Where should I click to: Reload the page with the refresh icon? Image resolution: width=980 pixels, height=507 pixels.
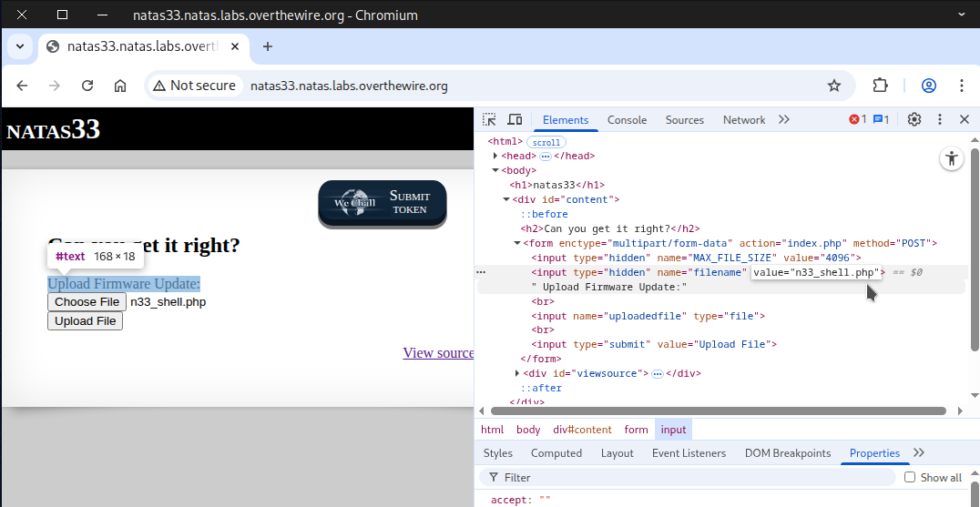87,86
